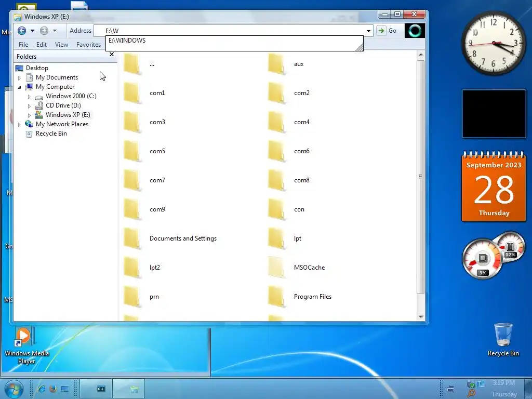This screenshot has height=399, width=532.
Task: Open the View menu
Action: pos(61,45)
